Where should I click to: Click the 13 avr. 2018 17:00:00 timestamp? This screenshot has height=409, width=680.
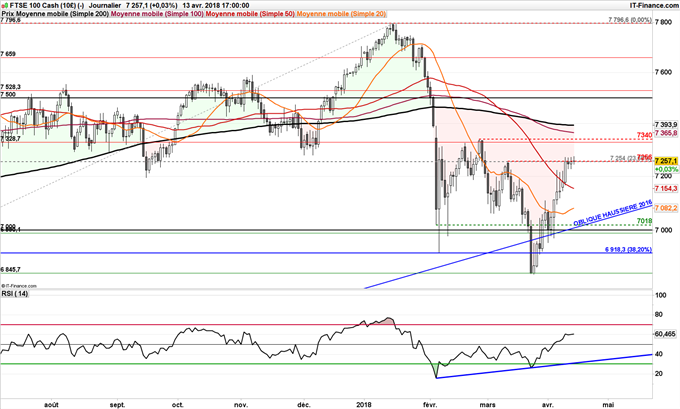pyautogui.click(x=216, y=6)
